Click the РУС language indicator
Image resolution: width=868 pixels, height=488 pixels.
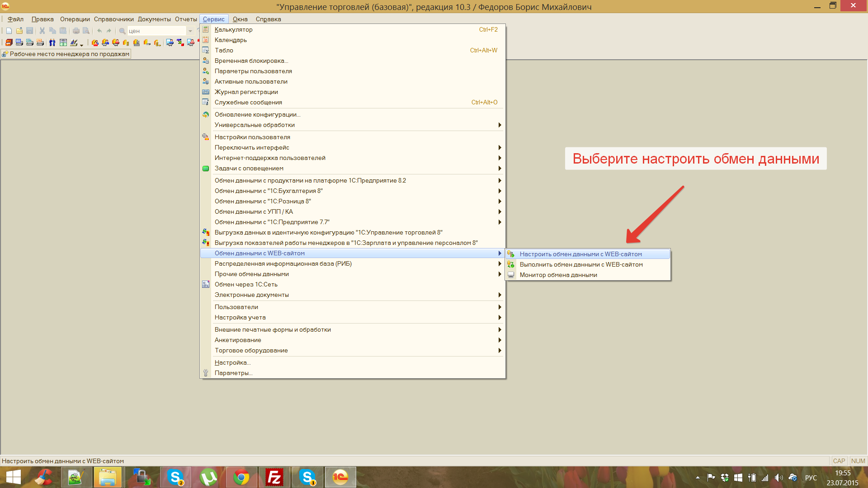tap(811, 478)
